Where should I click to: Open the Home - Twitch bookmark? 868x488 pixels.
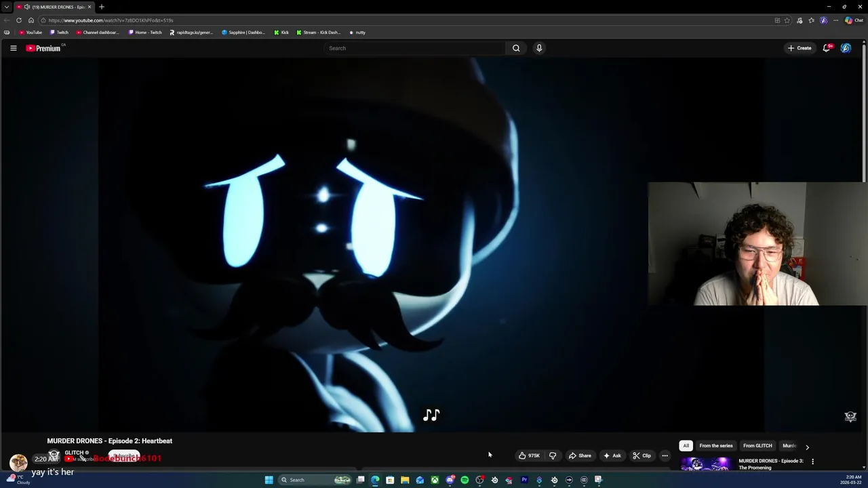(145, 33)
